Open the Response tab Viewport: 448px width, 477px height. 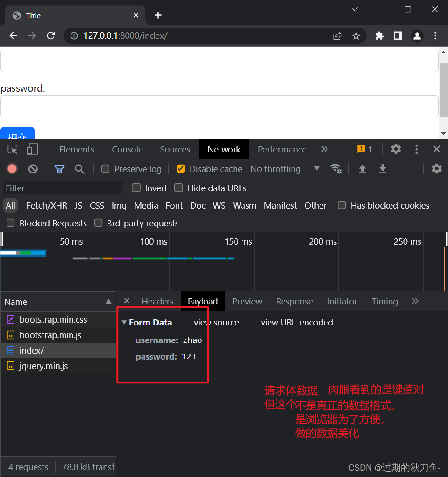point(294,302)
